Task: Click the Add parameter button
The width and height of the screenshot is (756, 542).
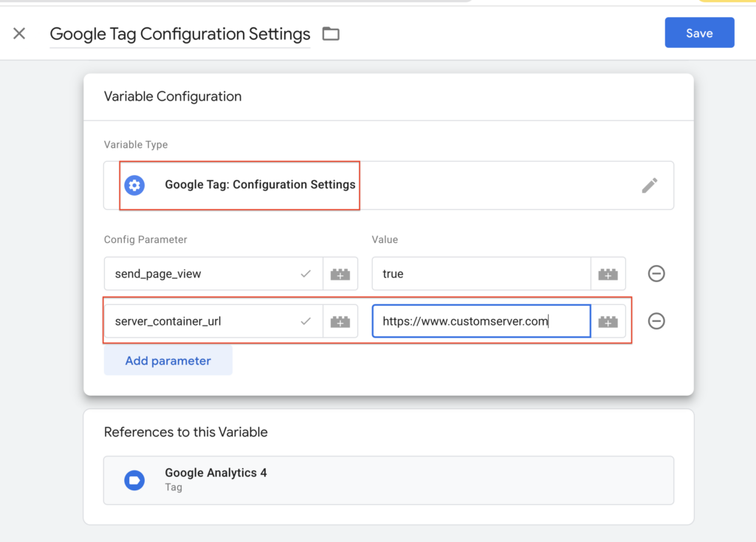Action: pyautogui.click(x=168, y=361)
